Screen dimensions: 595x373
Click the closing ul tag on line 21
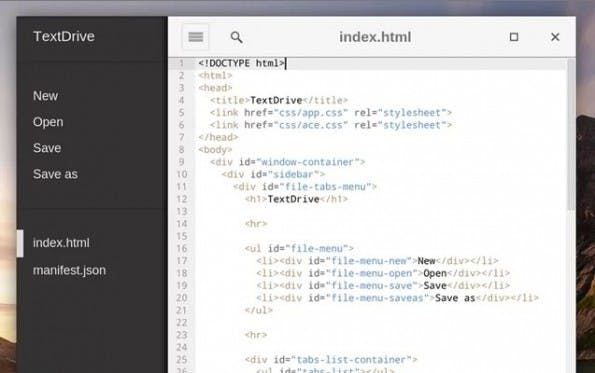[259, 310]
